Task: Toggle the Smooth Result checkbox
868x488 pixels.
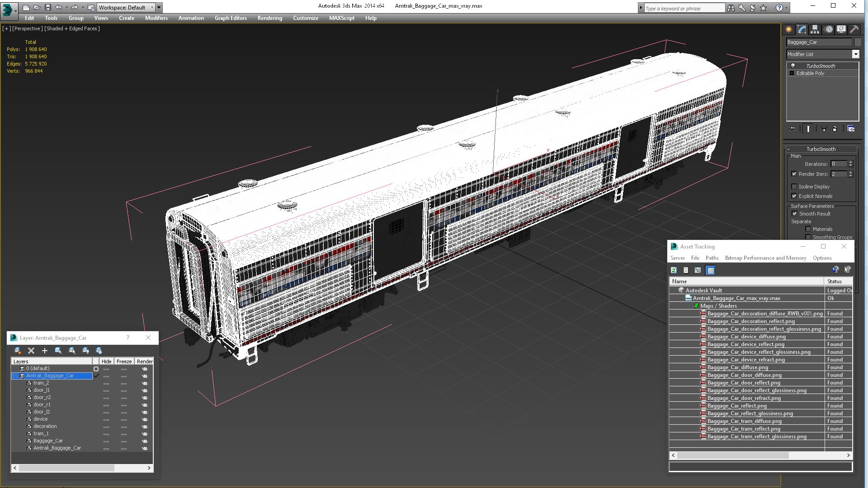Action: [794, 214]
